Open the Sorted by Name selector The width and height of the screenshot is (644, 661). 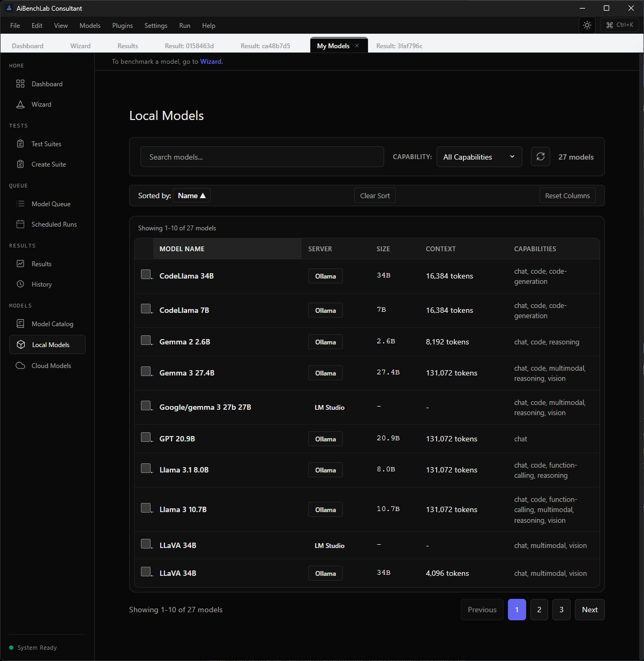191,196
